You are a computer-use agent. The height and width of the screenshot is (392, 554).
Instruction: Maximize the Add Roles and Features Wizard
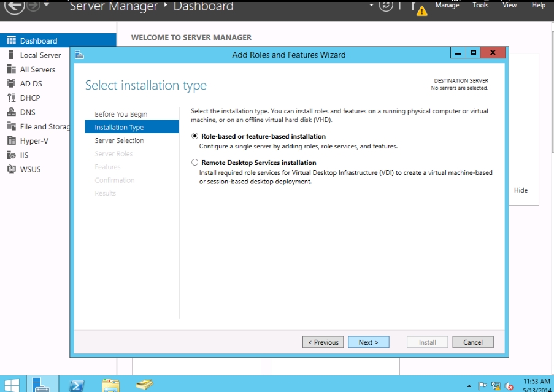(x=473, y=53)
